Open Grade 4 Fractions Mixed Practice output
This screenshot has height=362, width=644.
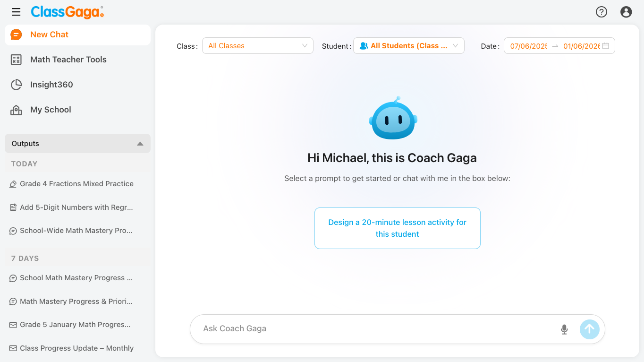pyautogui.click(x=76, y=184)
